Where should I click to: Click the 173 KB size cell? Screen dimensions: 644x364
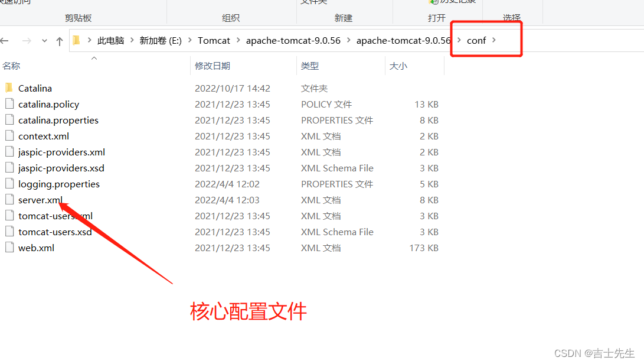pos(424,248)
